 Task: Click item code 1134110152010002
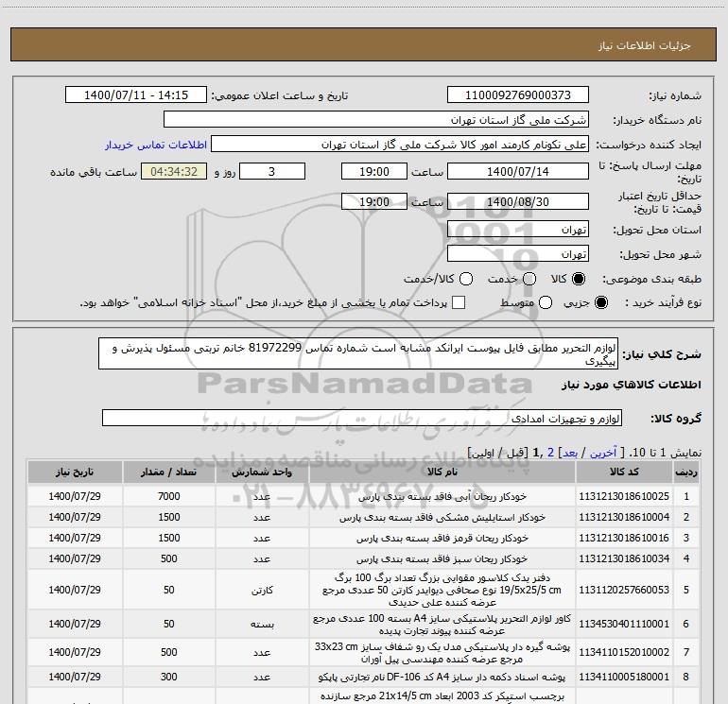[x=624, y=652]
